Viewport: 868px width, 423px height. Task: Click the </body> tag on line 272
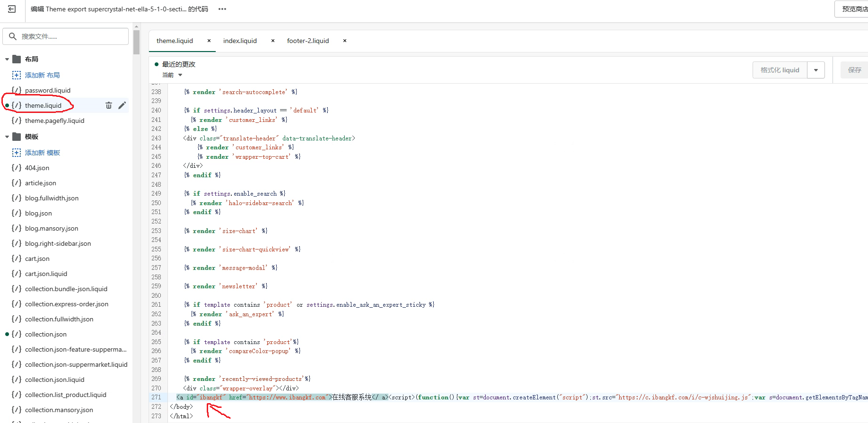tap(181, 406)
